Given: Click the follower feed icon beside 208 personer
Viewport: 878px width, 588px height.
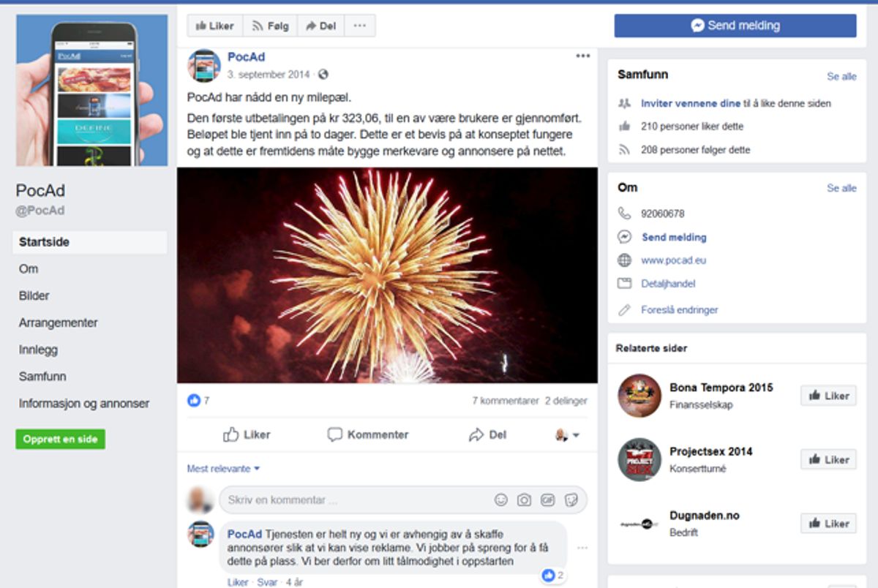Looking at the screenshot, I should click(x=624, y=149).
